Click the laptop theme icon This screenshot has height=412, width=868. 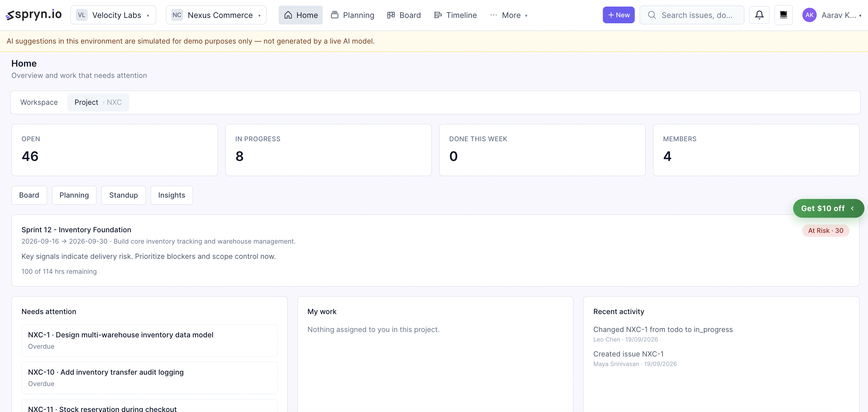(783, 15)
